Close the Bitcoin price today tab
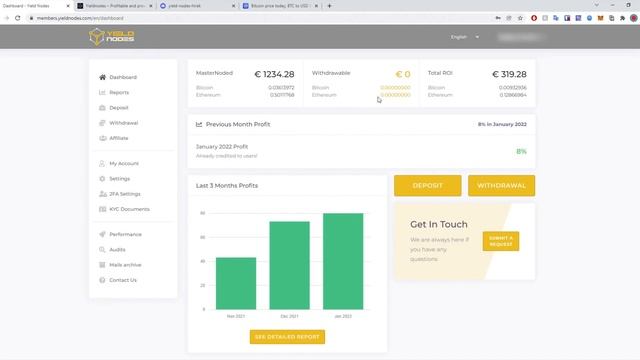640x360 pixels. tap(316, 6)
